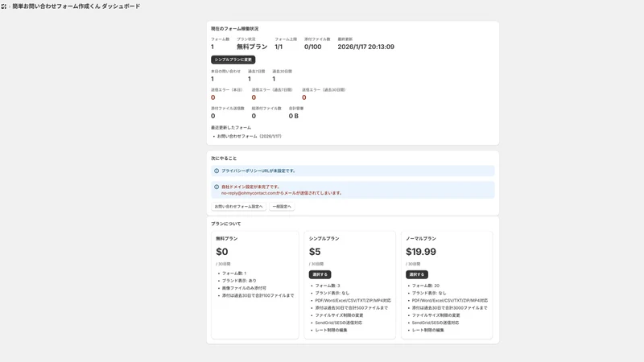Click 添付は過去30日で合計3000ファイルまで bullet
Screen dimensions: 644x362
(449, 308)
